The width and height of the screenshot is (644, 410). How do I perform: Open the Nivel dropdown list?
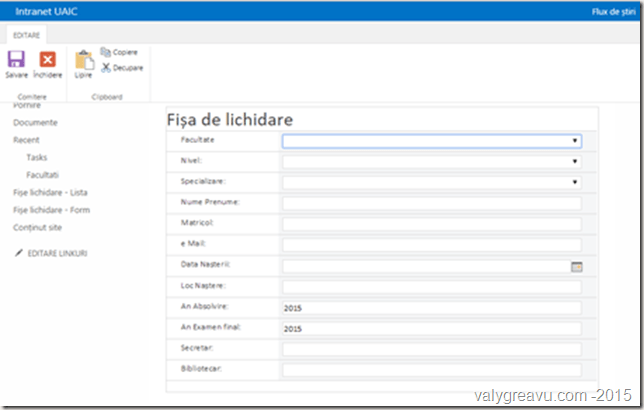pyautogui.click(x=575, y=161)
